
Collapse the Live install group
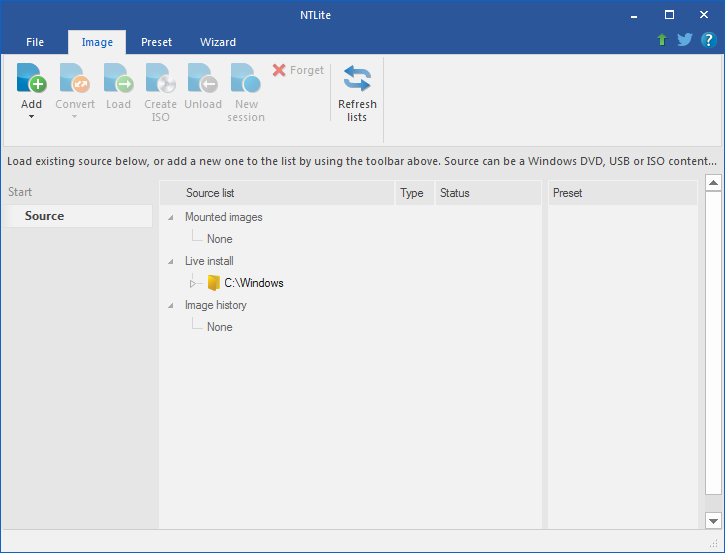(171, 261)
